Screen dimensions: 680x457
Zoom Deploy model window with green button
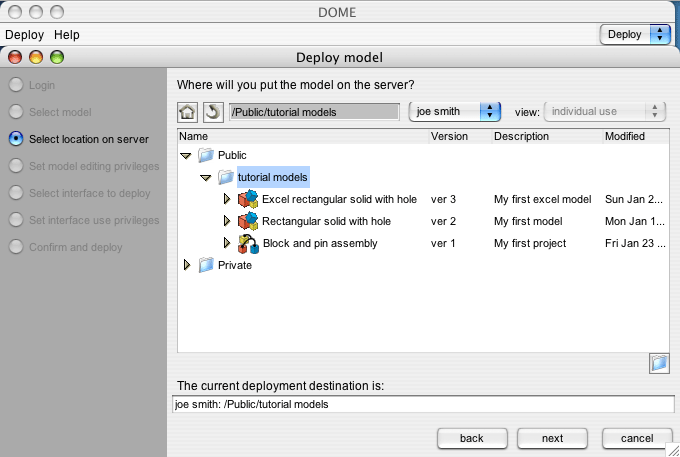(57, 57)
